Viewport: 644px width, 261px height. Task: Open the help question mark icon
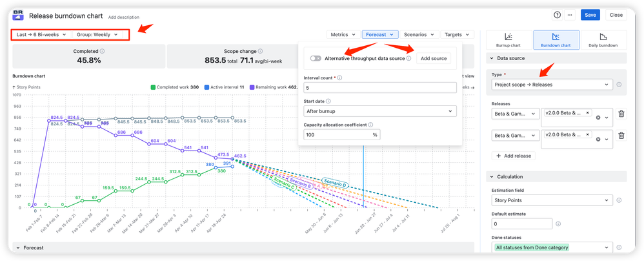[x=557, y=15]
